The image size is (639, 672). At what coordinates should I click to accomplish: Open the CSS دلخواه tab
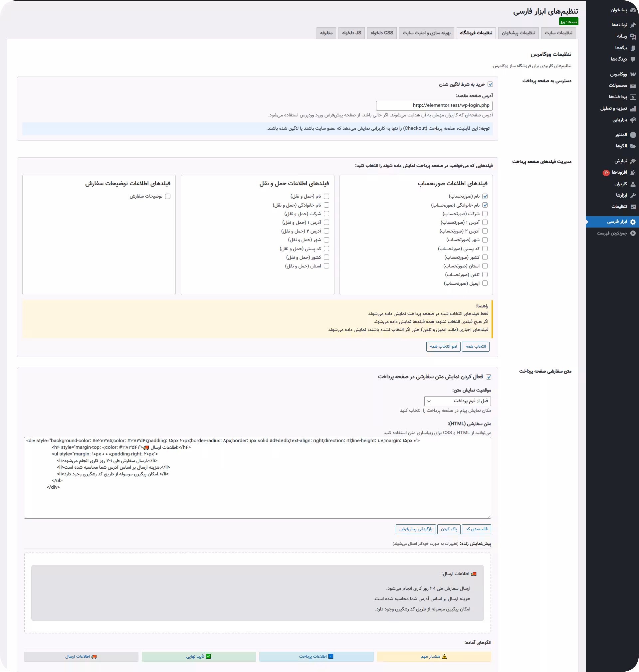click(381, 33)
